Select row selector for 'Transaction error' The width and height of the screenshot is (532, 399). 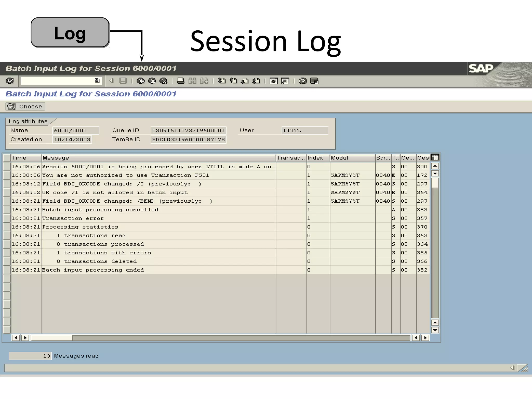[7, 218]
